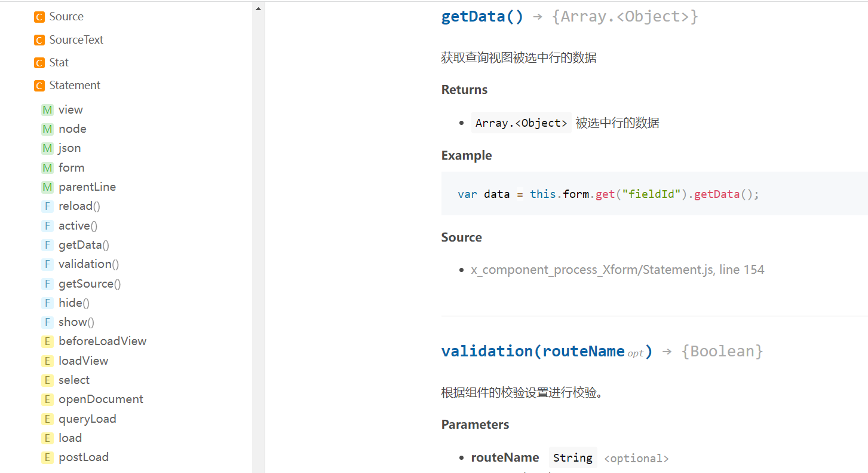Click the yellow E icon beside openDocument
The image size is (868, 473).
(x=47, y=400)
